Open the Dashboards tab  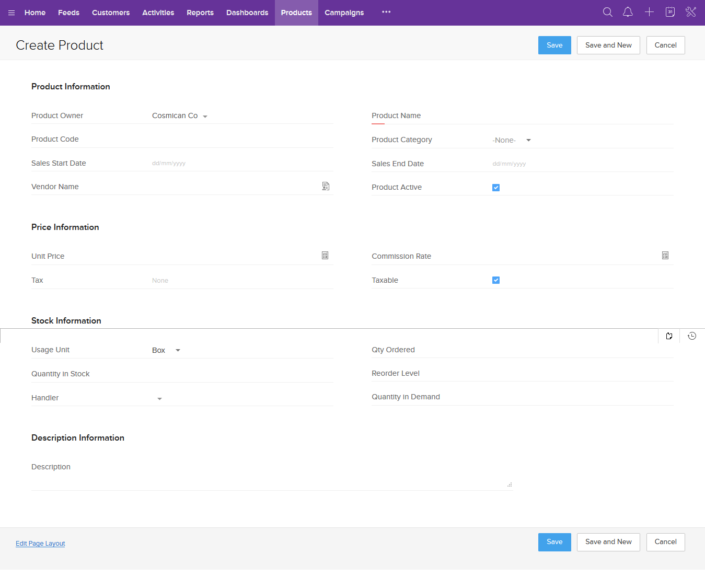247,13
